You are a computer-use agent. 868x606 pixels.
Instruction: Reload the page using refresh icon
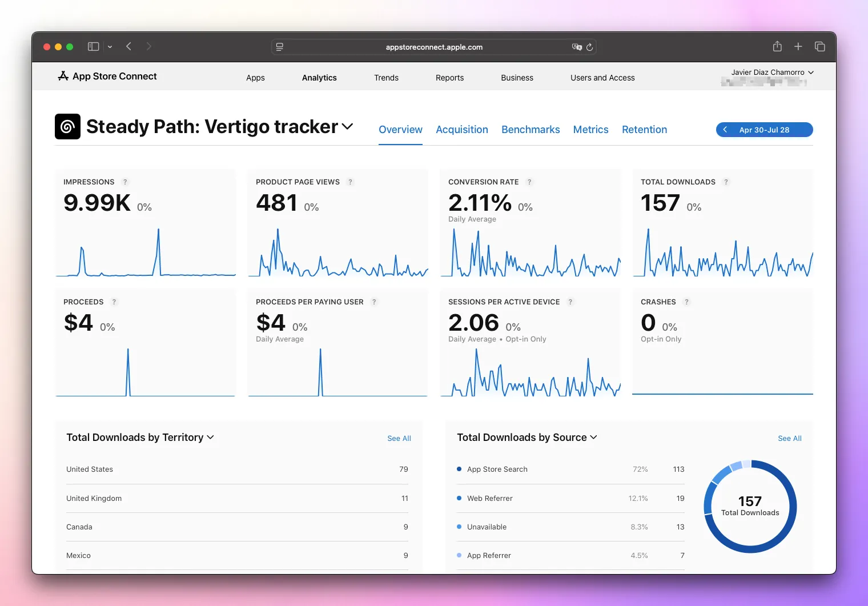(x=589, y=47)
